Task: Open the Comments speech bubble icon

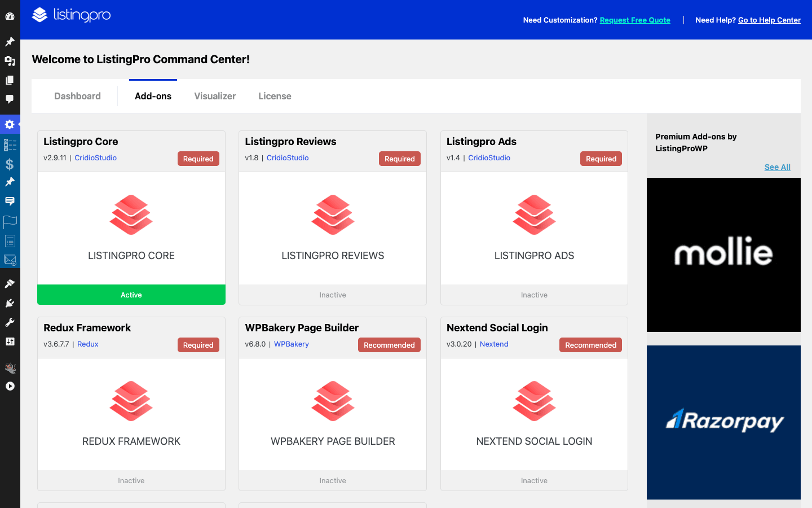Action: [10, 99]
